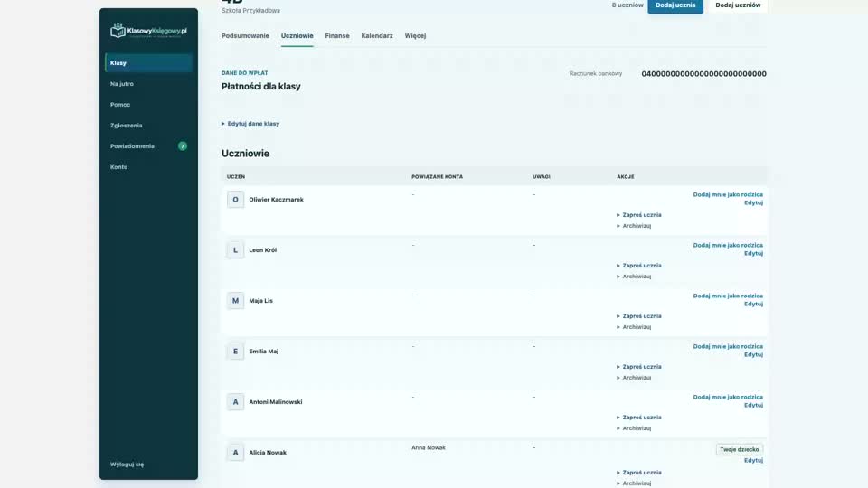Click the student name Maja Lis
The width and height of the screenshot is (868, 488).
(260, 301)
